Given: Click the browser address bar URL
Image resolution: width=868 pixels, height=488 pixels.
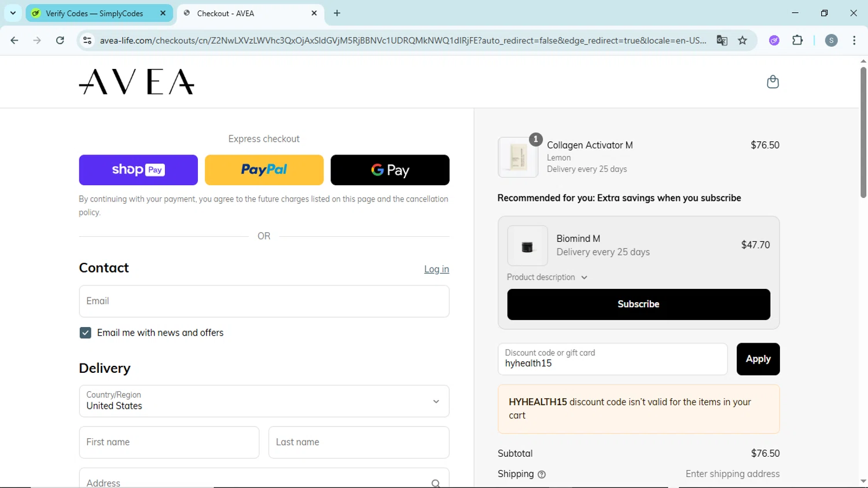Looking at the screenshot, I should click(x=403, y=41).
